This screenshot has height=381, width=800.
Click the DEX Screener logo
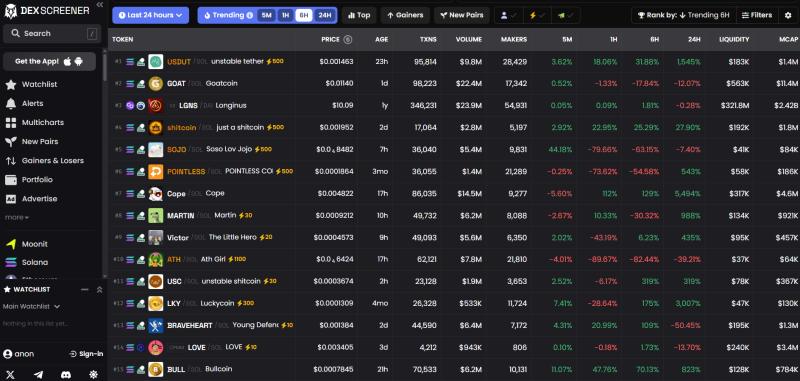pyautogui.click(x=46, y=10)
